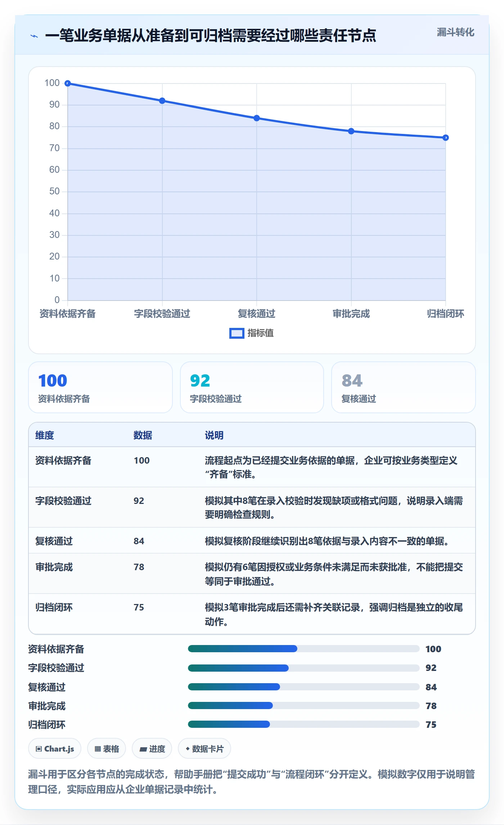Click the 归档闭环 progress bar
Image resolution: width=504 pixels, height=825 pixels.
[304, 724]
